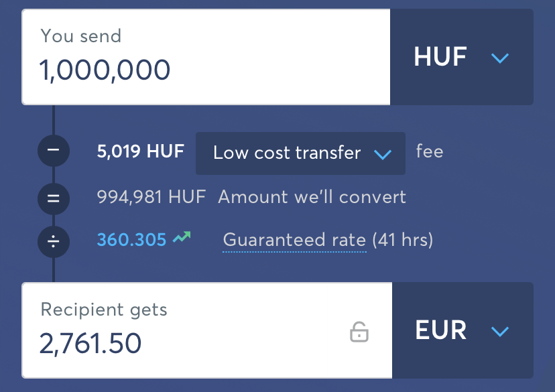
Task: Click the chevron in Low cost transfer
Action: click(383, 154)
